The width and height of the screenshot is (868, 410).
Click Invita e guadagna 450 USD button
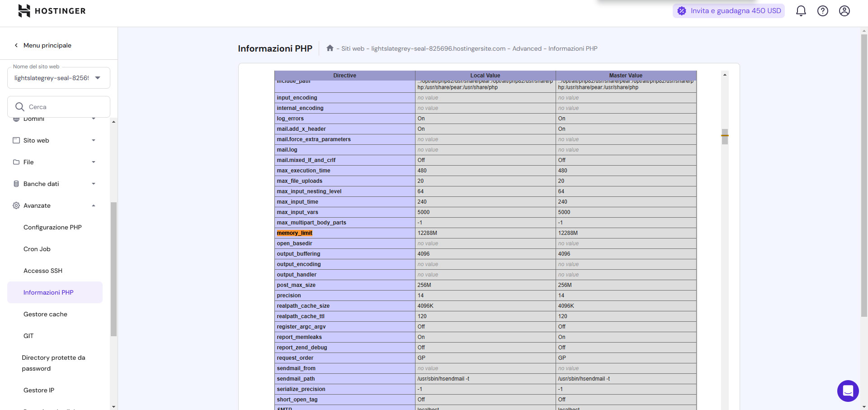tap(729, 11)
